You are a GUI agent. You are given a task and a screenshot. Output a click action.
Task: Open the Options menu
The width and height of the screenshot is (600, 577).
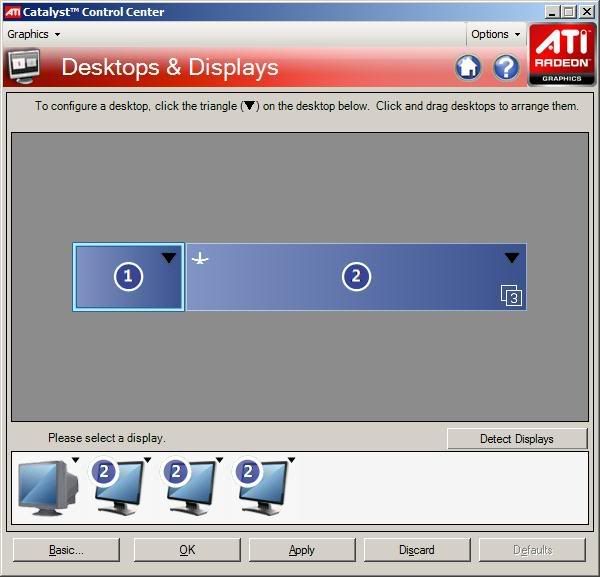[496, 34]
